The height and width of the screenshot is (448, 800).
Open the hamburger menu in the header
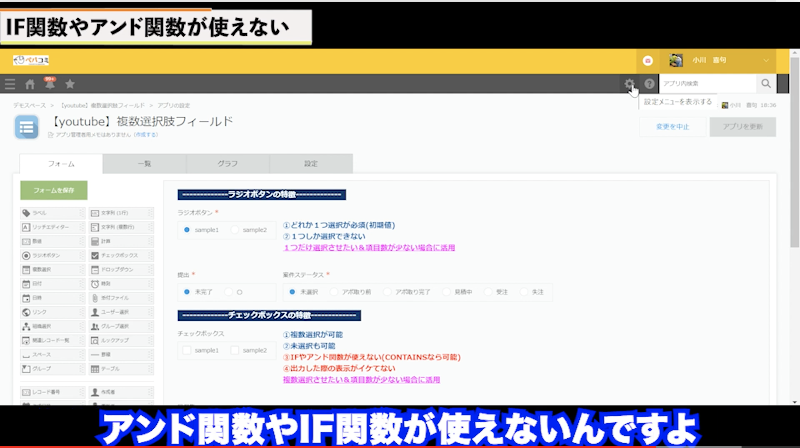[x=10, y=85]
